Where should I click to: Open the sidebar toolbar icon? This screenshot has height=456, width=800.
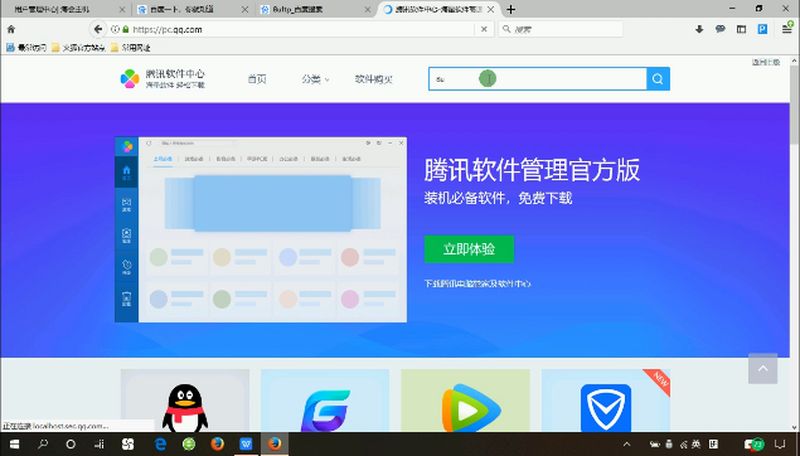coord(741,30)
